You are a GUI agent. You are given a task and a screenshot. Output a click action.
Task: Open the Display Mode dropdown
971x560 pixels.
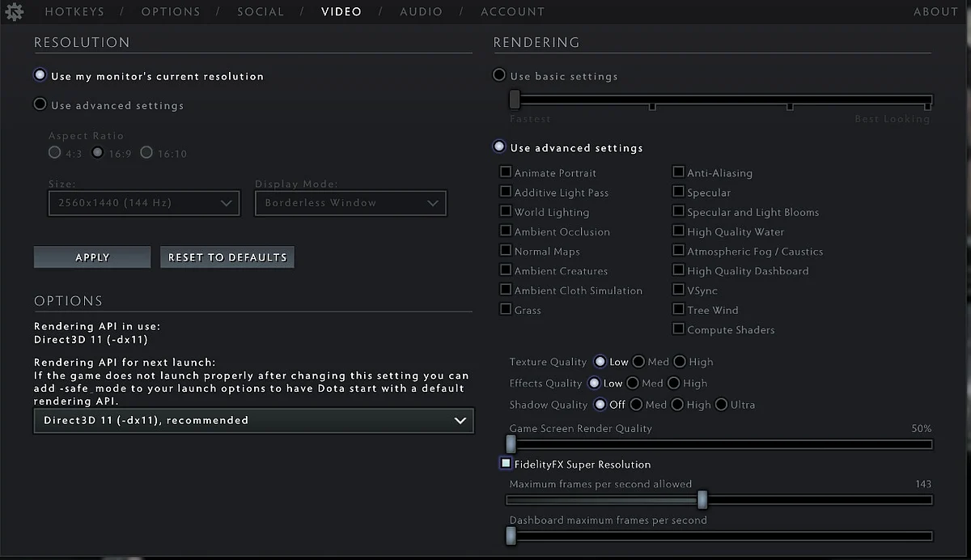coord(350,203)
